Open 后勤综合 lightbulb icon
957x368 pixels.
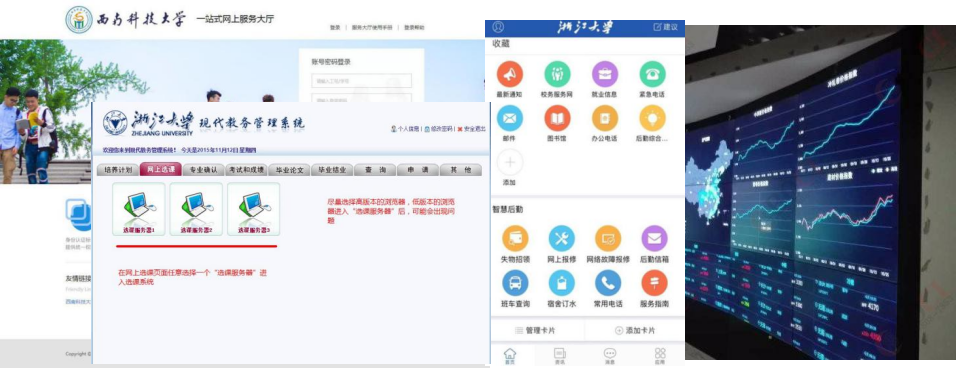tap(652, 118)
